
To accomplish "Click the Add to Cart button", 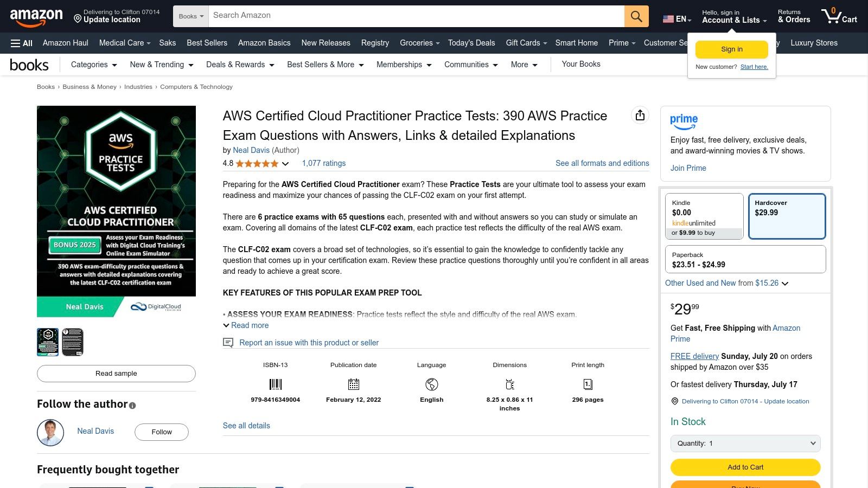I will click(745, 467).
